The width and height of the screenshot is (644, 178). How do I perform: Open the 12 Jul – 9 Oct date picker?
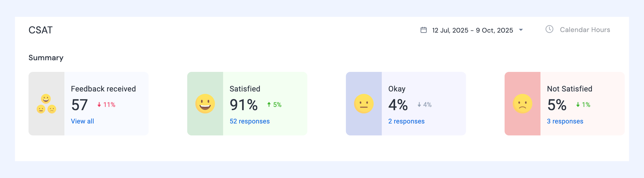(473, 30)
